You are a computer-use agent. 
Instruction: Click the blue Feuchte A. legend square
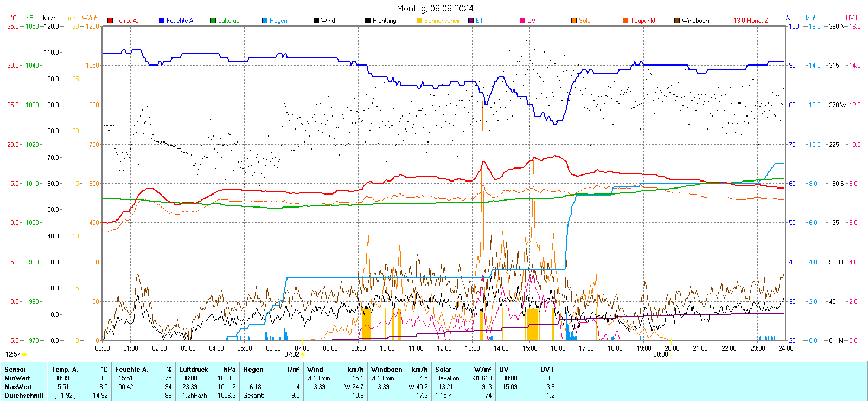162,21
